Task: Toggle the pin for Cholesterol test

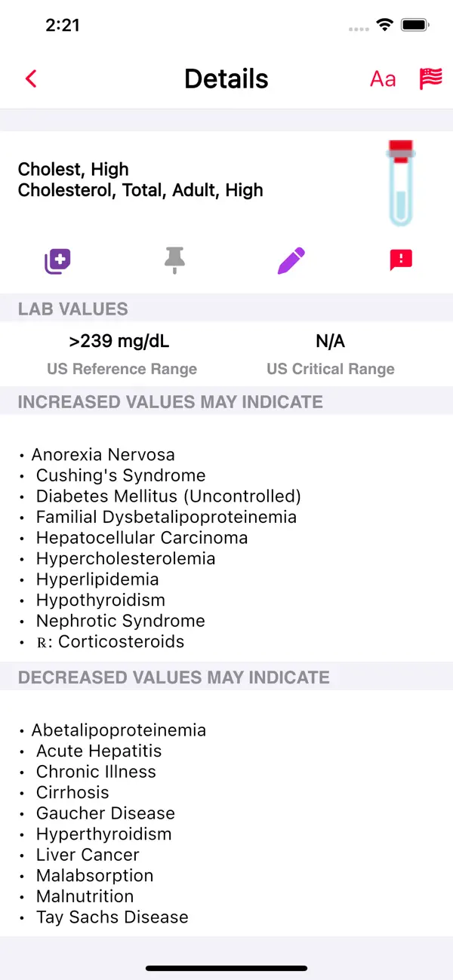Action: click(174, 260)
